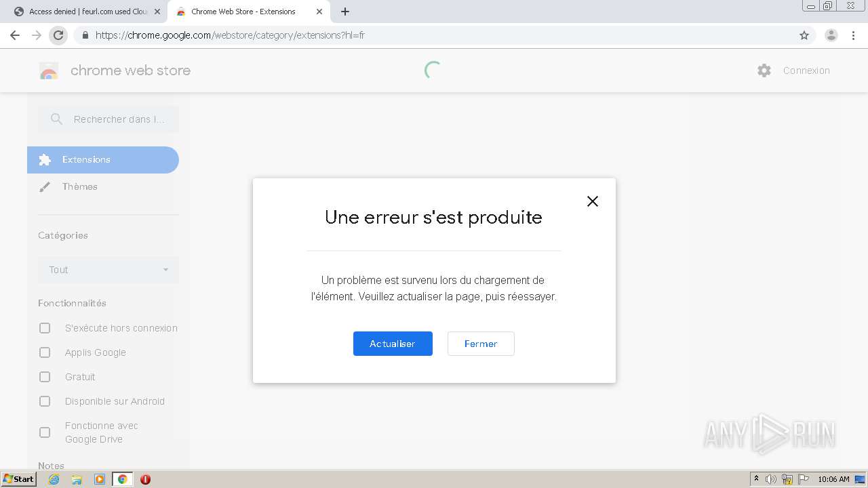Click the taskbar clock showing 10:06 AM
This screenshot has height=488, width=868.
pos(833,479)
